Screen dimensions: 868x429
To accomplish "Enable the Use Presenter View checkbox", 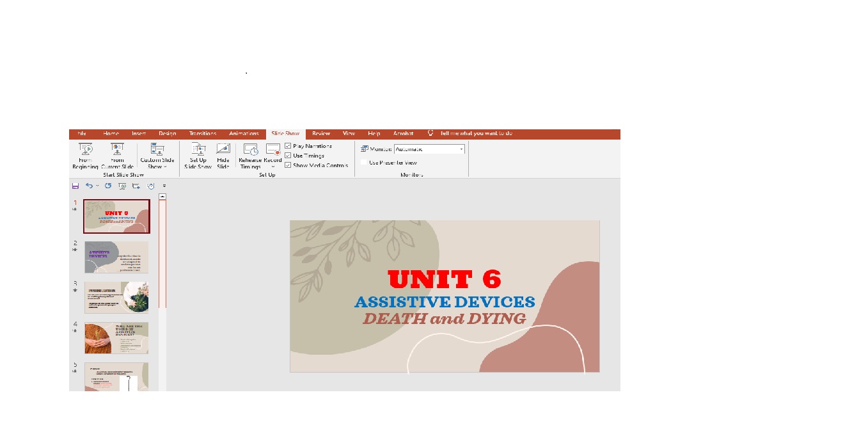I will coord(364,163).
